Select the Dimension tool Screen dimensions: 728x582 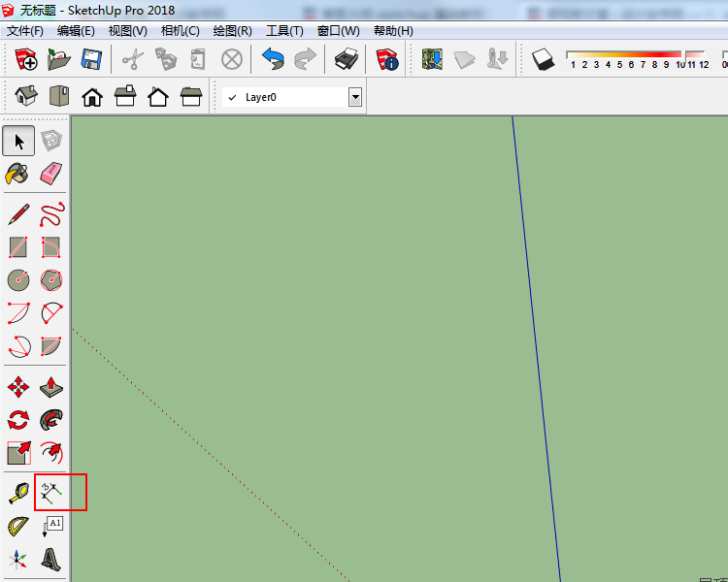51,493
